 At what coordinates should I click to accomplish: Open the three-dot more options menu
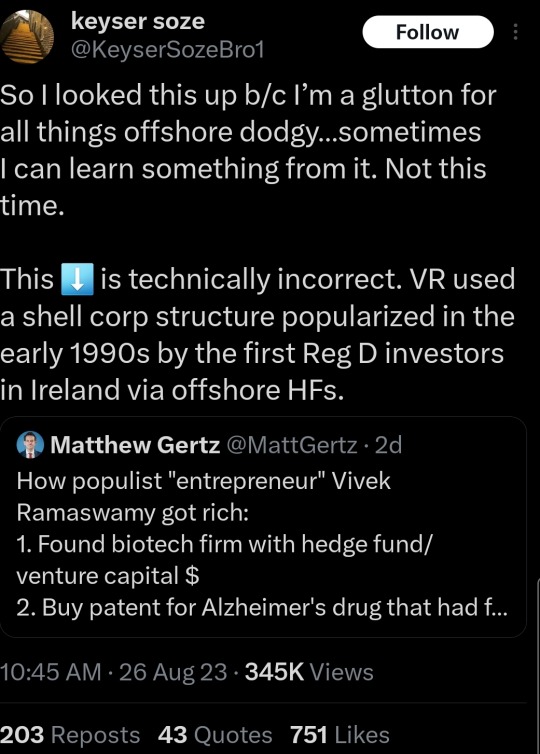pos(515,32)
